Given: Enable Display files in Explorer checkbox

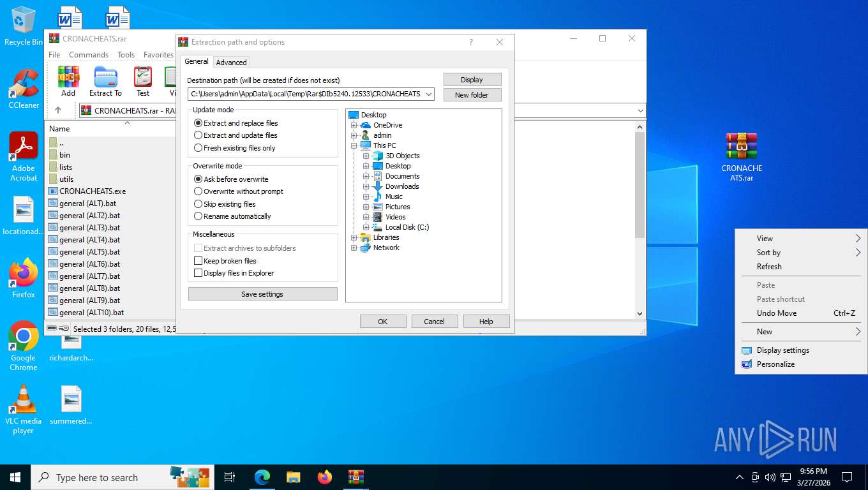Looking at the screenshot, I should (x=198, y=273).
